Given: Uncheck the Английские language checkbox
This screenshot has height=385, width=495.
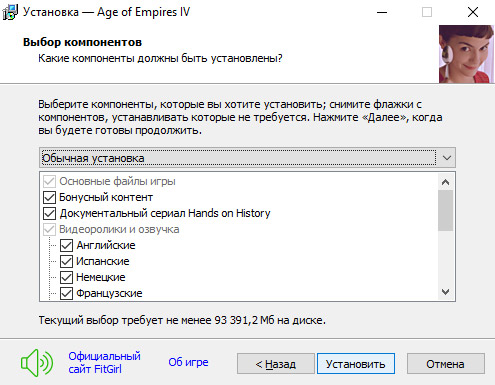Looking at the screenshot, I should [x=66, y=245].
